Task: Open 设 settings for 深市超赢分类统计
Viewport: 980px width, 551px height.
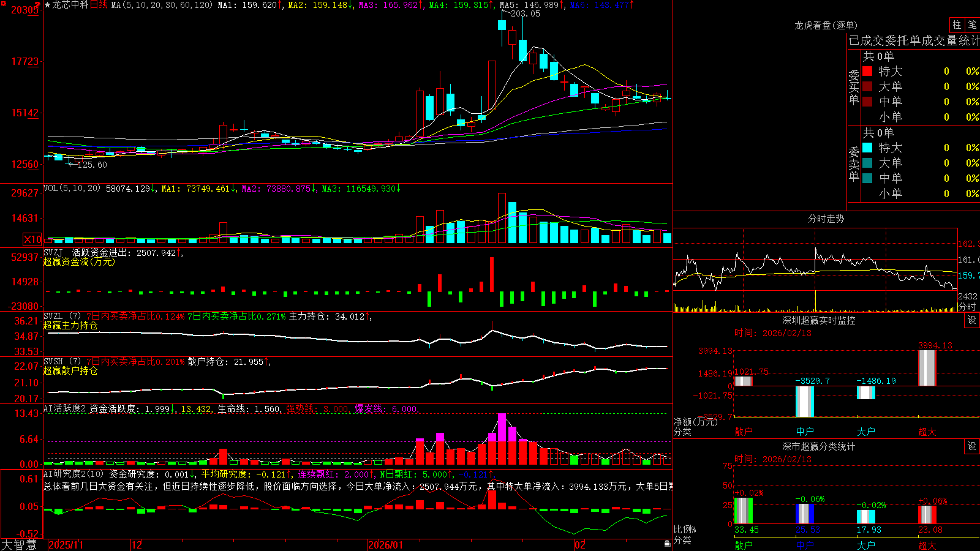Action: pyautogui.click(x=972, y=446)
